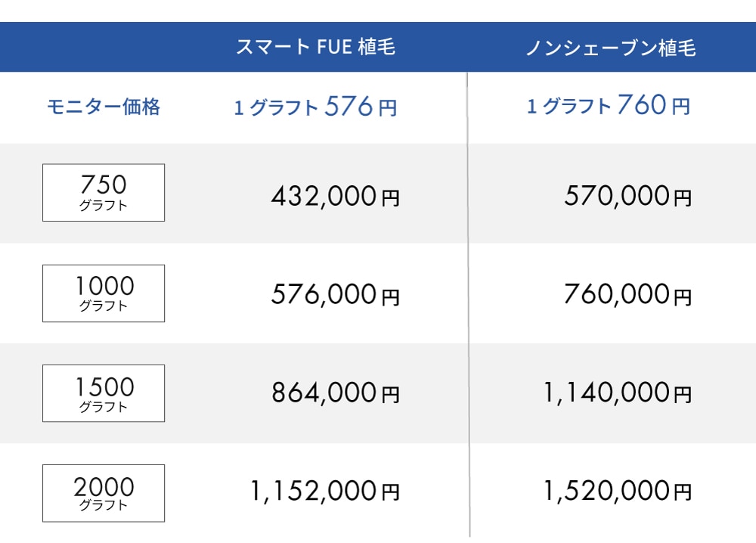Click the 1,152,000 円 price cell
This screenshot has width=756, height=543.
tap(325, 491)
